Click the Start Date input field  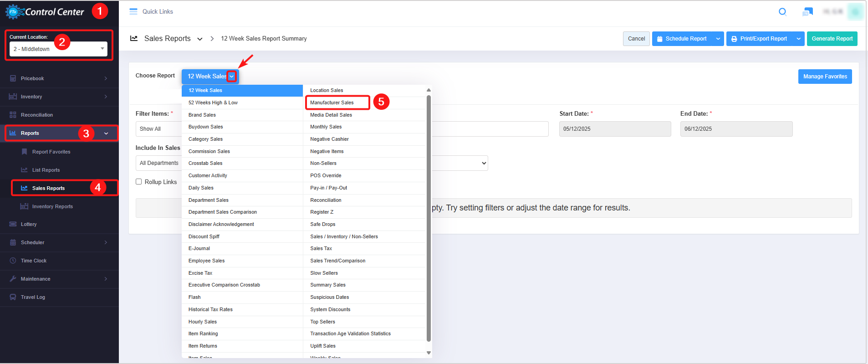615,129
